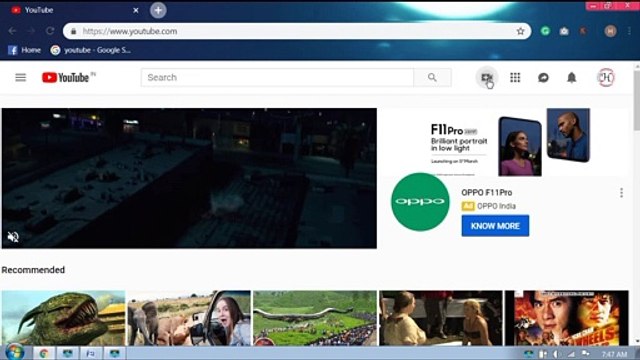Unmute the featured video with the speaker icon
This screenshot has width=640, height=360.
click(13, 237)
